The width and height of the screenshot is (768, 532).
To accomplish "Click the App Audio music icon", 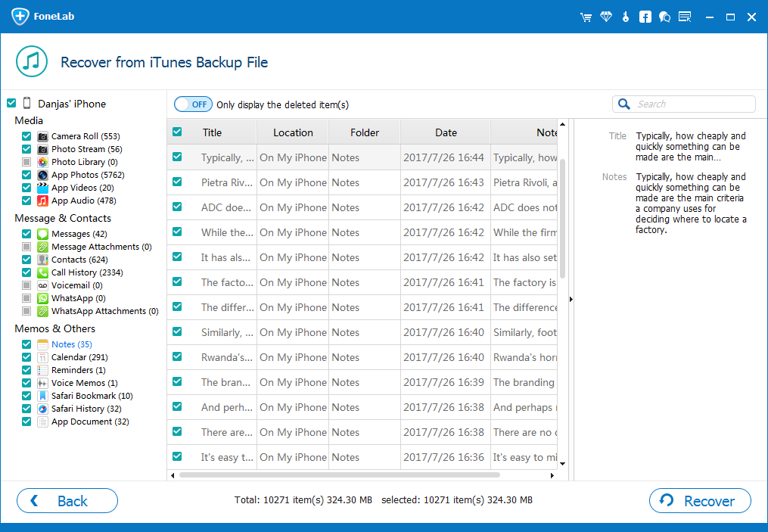I will pyautogui.click(x=42, y=201).
